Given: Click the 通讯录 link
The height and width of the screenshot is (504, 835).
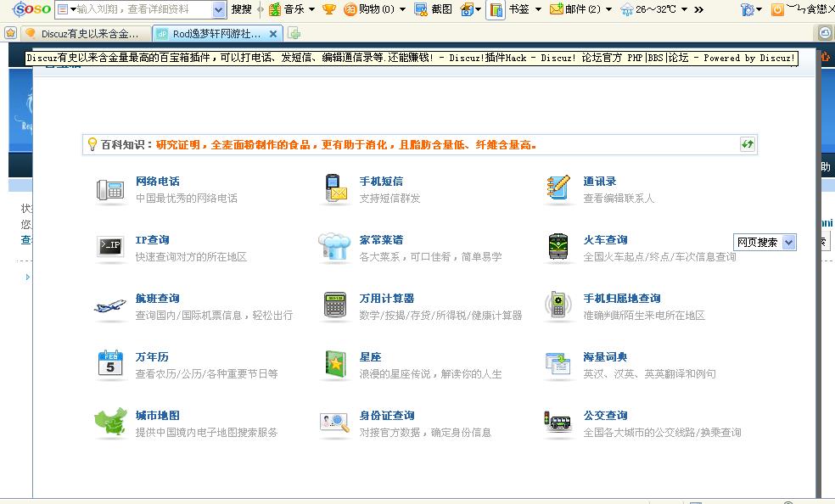Looking at the screenshot, I should coord(600,182).
